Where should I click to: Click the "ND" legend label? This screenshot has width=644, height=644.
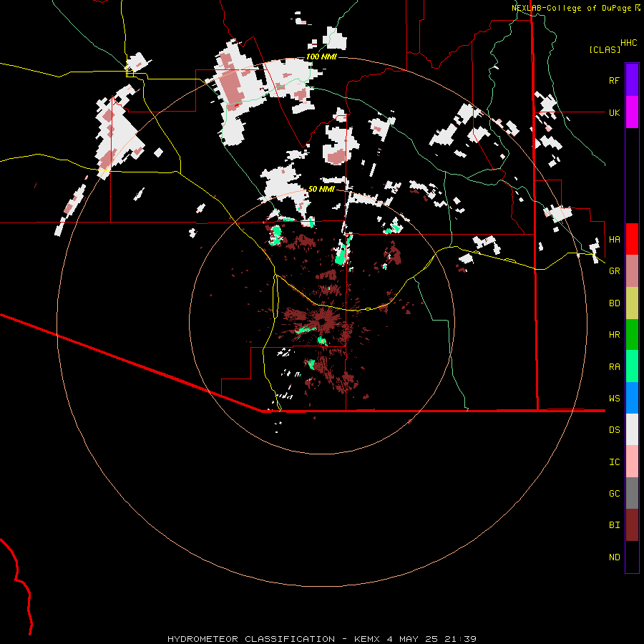coord(614,557)
